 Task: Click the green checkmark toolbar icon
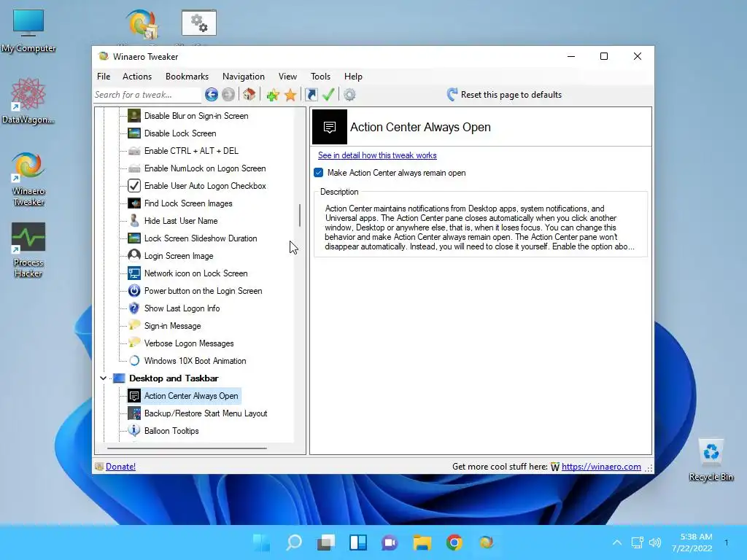328,95
